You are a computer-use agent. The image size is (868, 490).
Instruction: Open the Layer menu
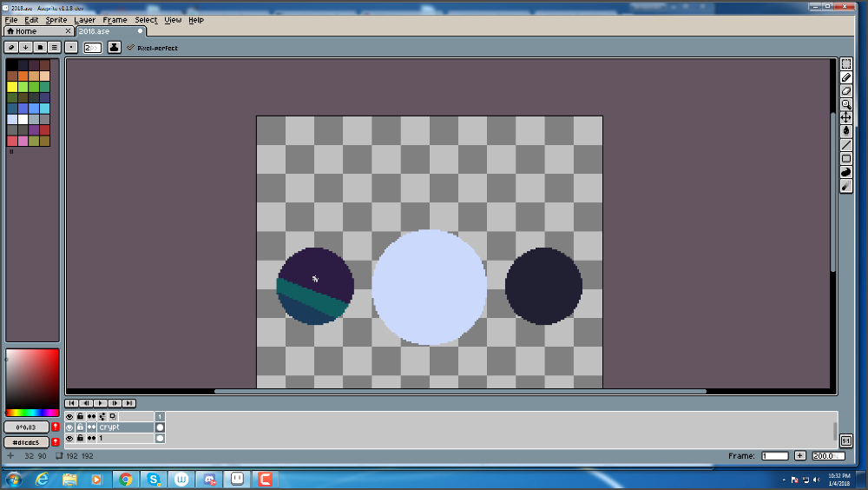85,20
